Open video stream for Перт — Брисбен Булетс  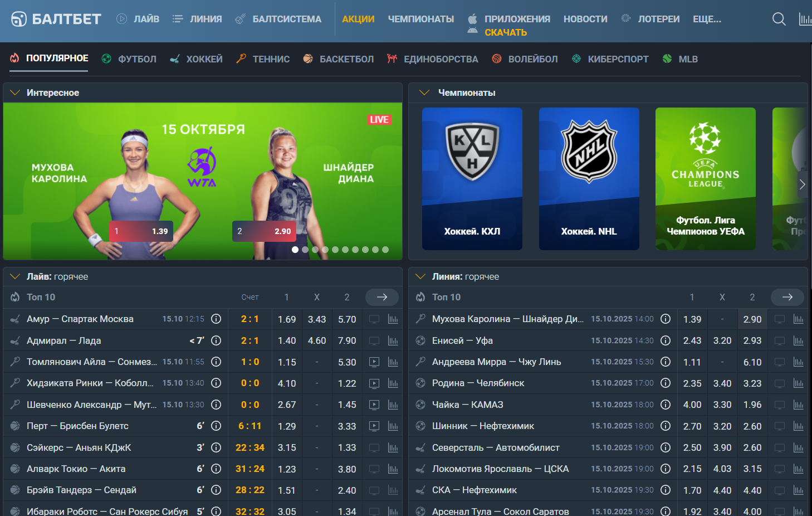pos(374,426)
